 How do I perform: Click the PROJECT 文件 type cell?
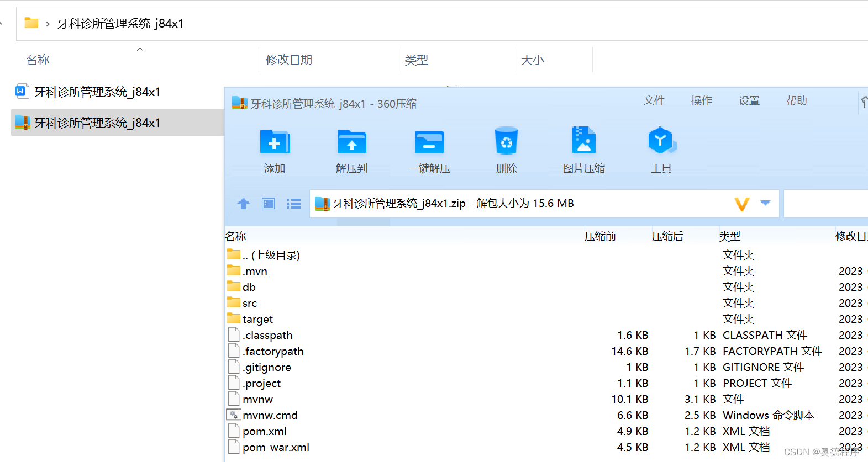[757, 383]
